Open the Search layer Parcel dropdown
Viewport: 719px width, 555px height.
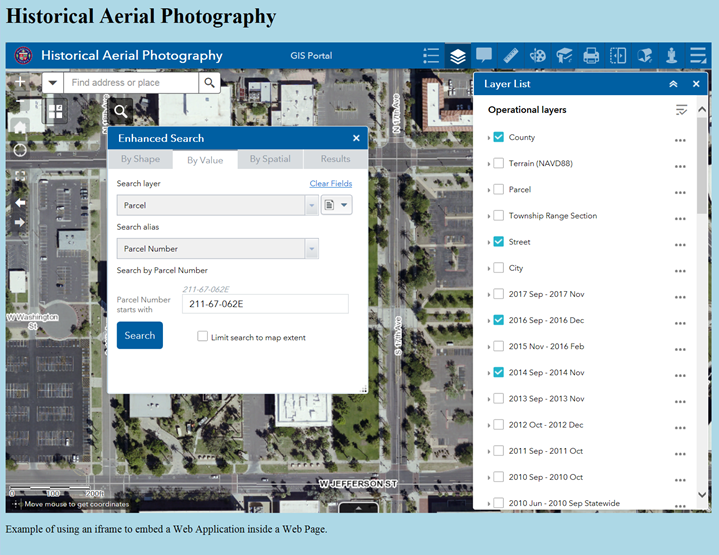tap(217, 205)
